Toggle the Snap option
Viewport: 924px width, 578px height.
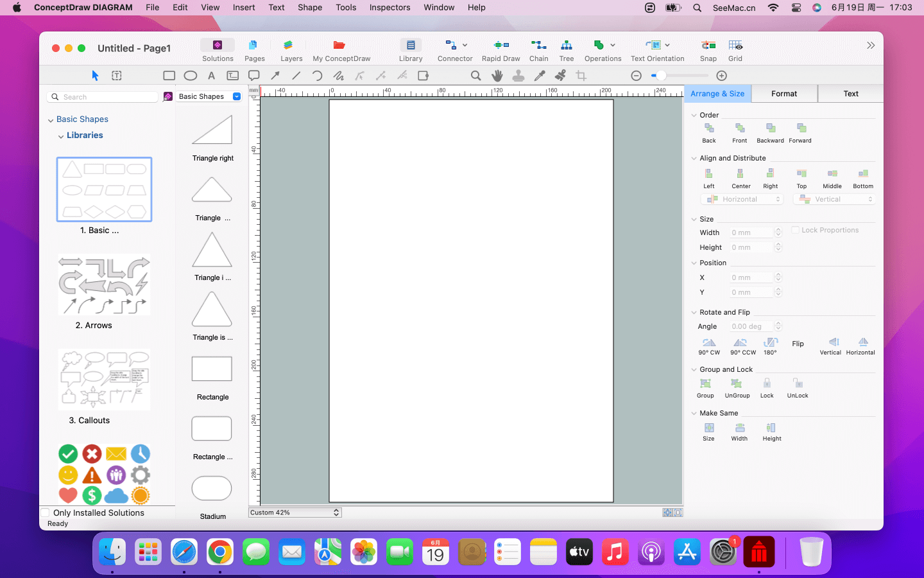[708, 46]
